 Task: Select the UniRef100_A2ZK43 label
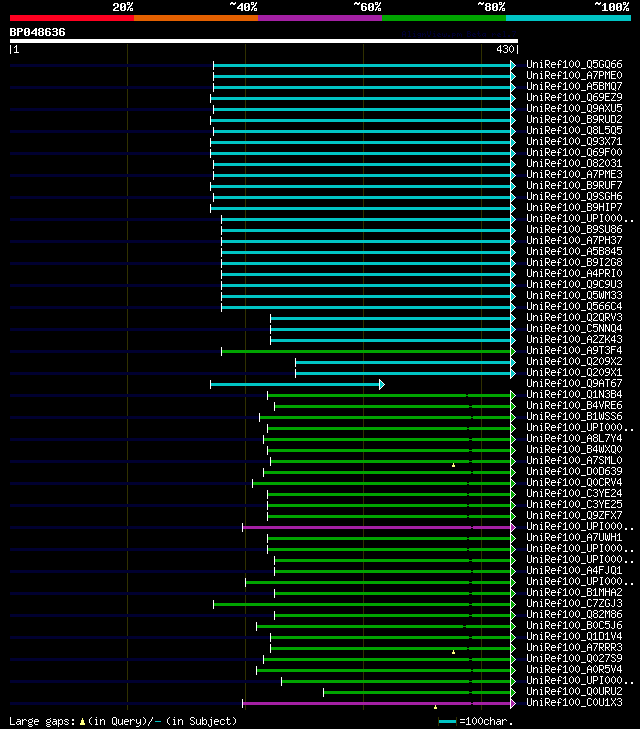pyautogui.click(x=574, y=339)
